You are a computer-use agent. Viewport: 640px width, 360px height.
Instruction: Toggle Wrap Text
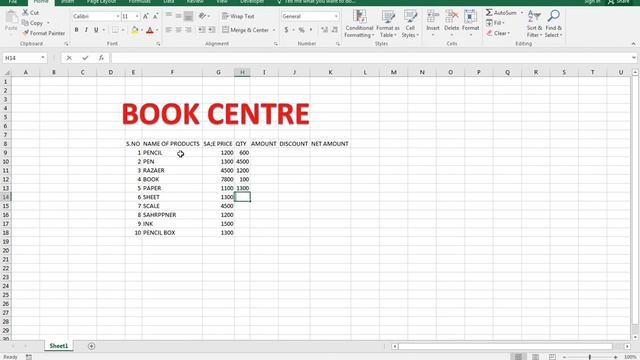click(x=238, y=16)
